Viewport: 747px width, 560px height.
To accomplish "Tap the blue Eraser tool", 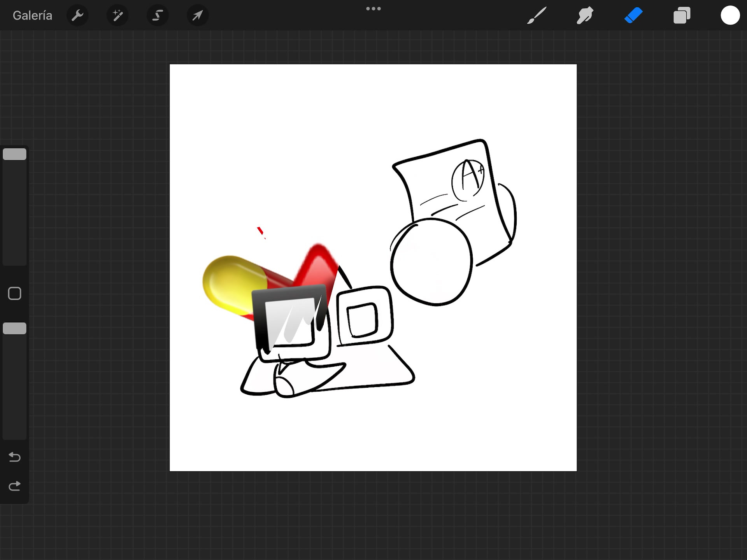I will click(633, 16).
